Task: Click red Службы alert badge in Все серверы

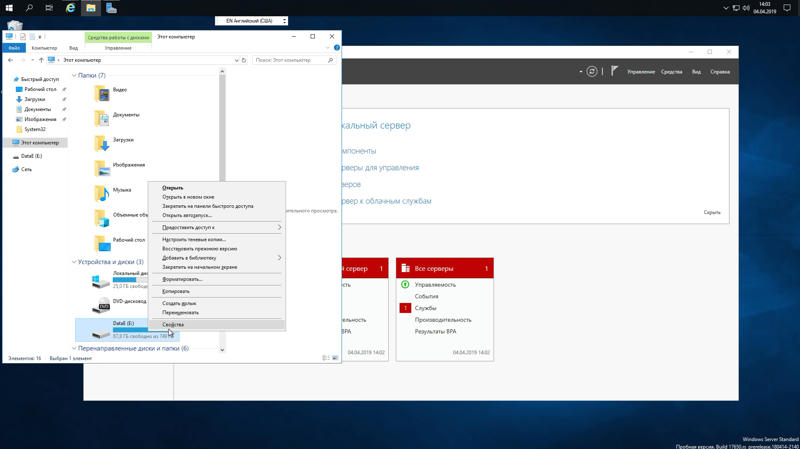Action: (x=405, y=308)
